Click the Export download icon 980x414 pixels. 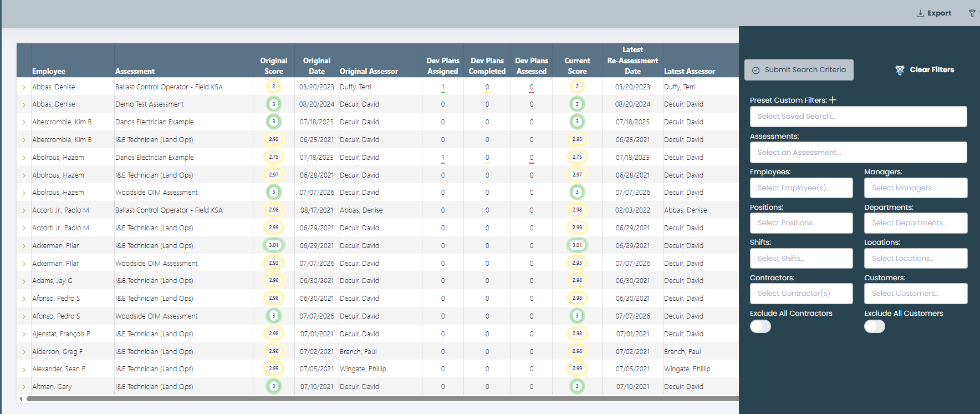click(x=920, y=13)
